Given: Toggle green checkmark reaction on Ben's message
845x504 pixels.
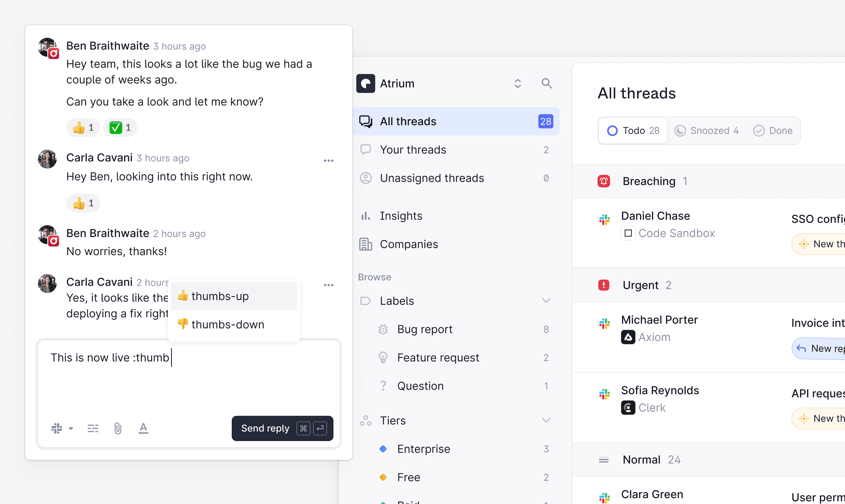Looking at the screenshot, I should click(x=120, y=128).
